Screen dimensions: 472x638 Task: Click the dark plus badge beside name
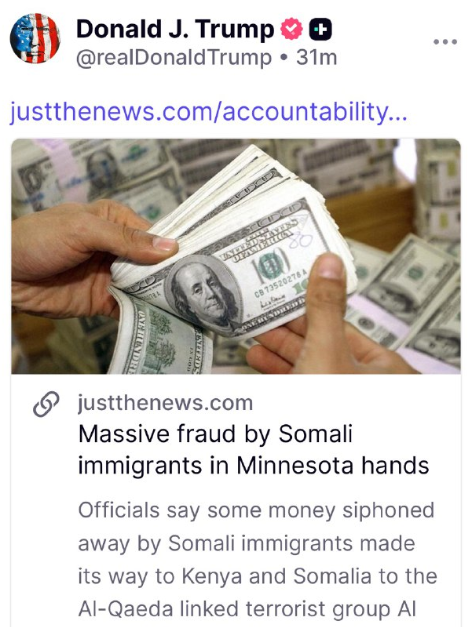click(321, 30)
